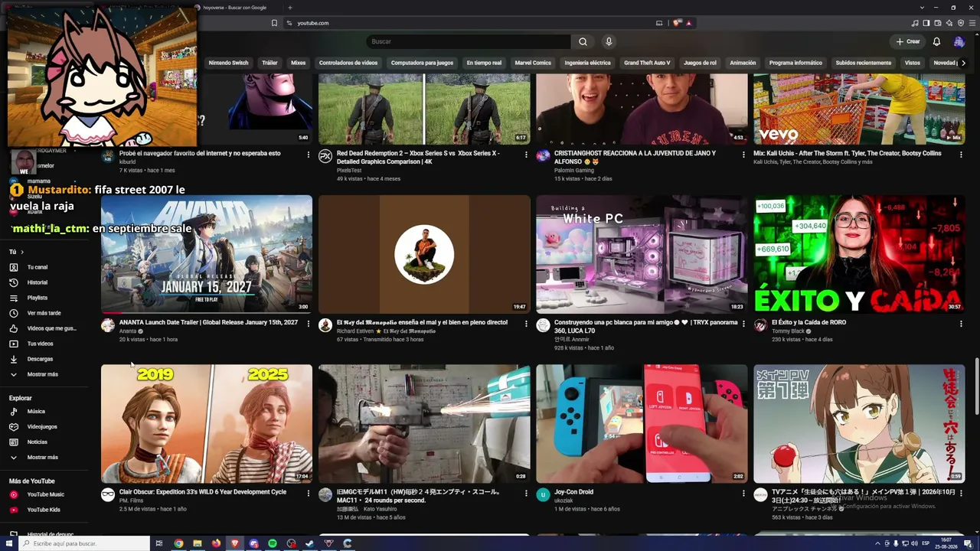
Task: Open the Joy-Con Droid video title
Action: [574, 492]
